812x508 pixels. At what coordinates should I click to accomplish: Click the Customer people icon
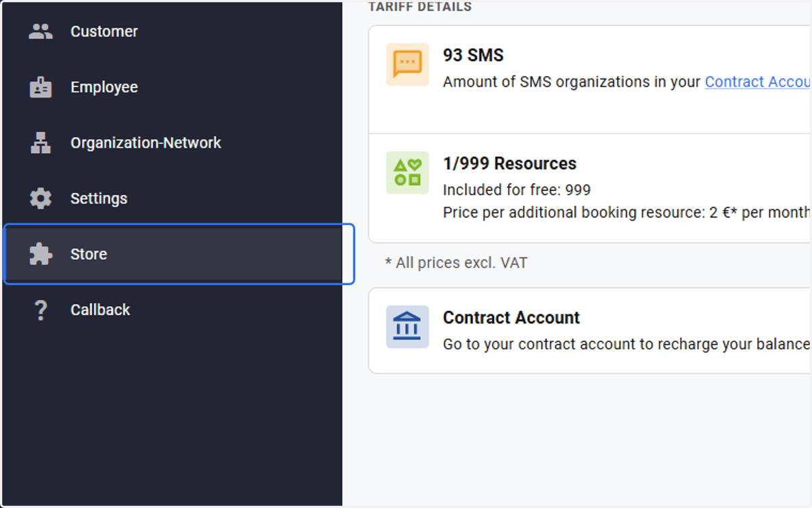pos(41,31)
